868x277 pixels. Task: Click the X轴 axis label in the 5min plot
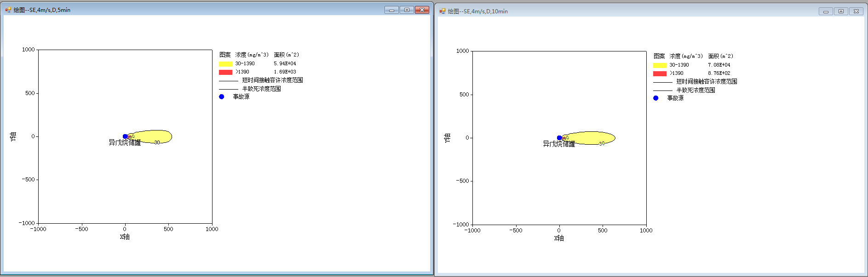pos(125,237)
